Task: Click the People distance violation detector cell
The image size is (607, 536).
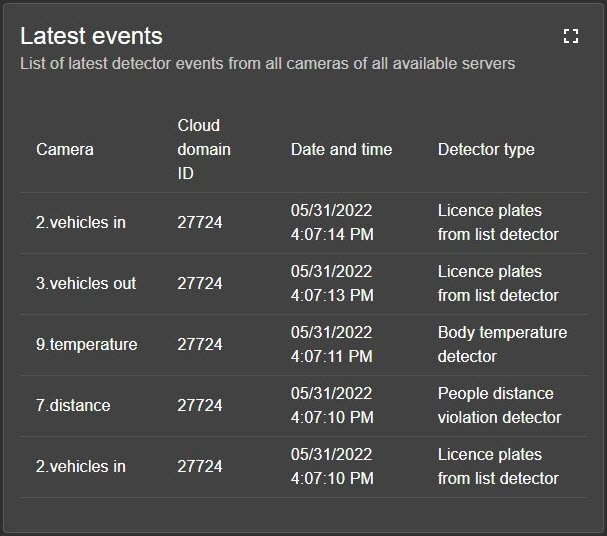Action: click(x=499, y=405)
